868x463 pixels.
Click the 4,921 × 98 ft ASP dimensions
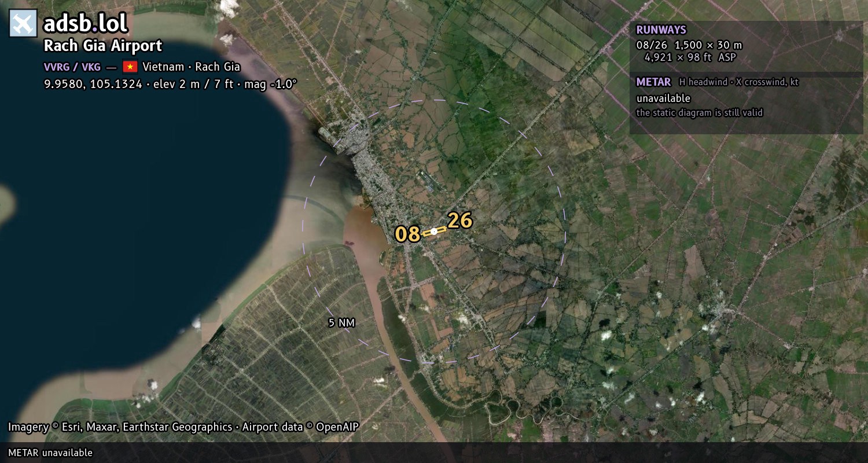(x=690, y=57)
